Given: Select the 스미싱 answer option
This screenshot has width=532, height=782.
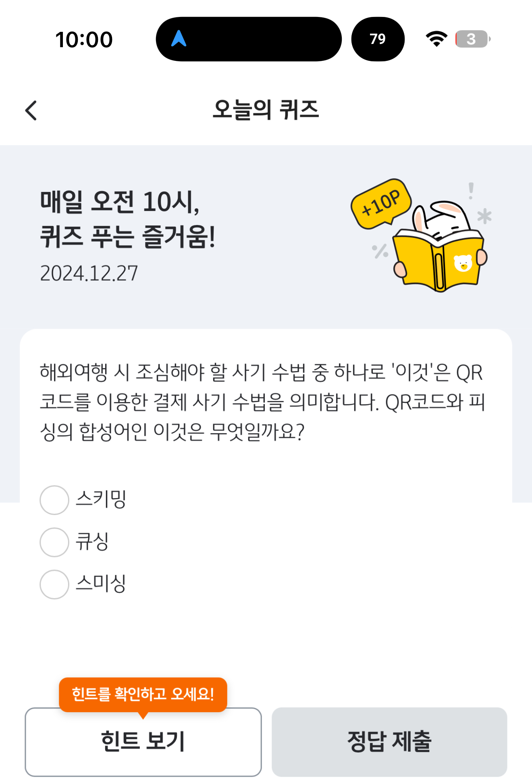Looking at the screenshot, I should click(x=83, y=584).
